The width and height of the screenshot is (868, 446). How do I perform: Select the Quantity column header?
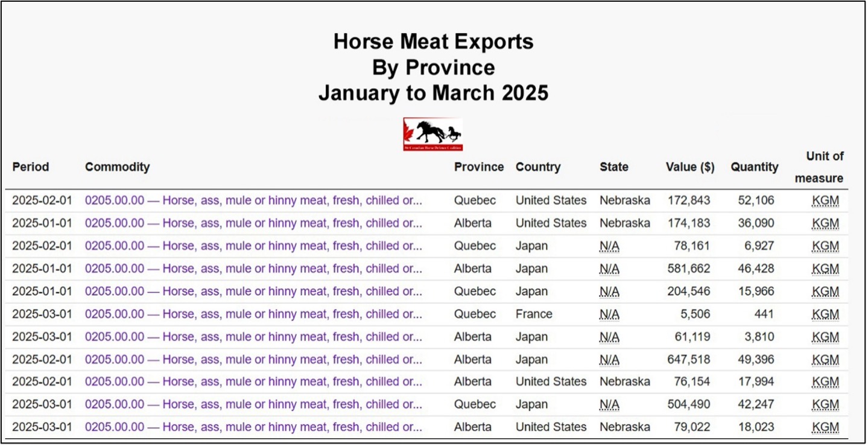pos(755,167)
